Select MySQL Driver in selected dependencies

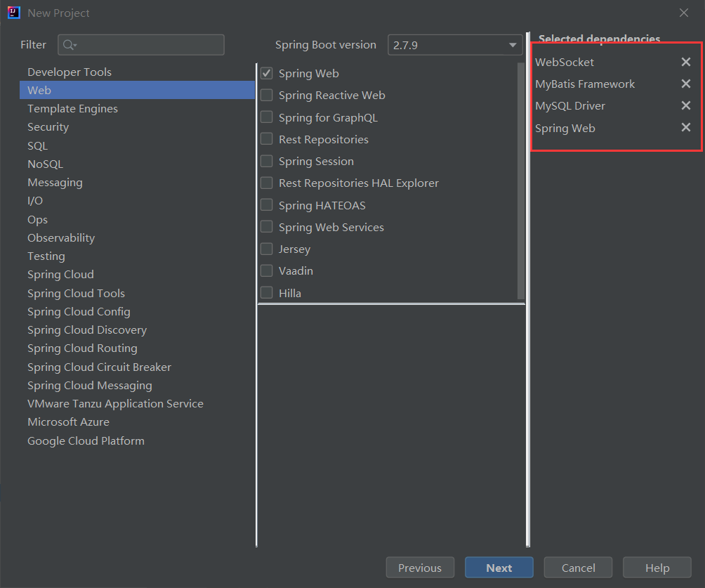[x=570, y=106]
